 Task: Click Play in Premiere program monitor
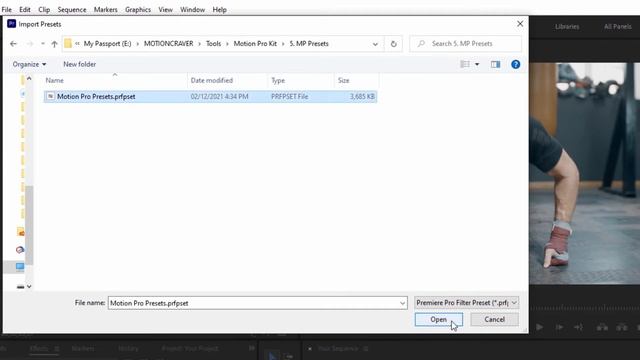[x=540, y=327]
